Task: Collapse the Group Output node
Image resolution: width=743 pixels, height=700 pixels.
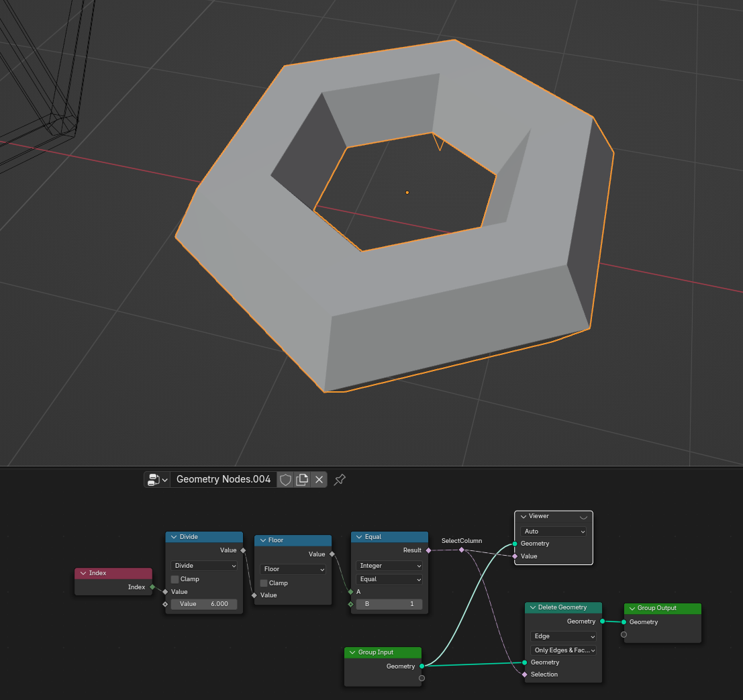Action: coord(632,608)
